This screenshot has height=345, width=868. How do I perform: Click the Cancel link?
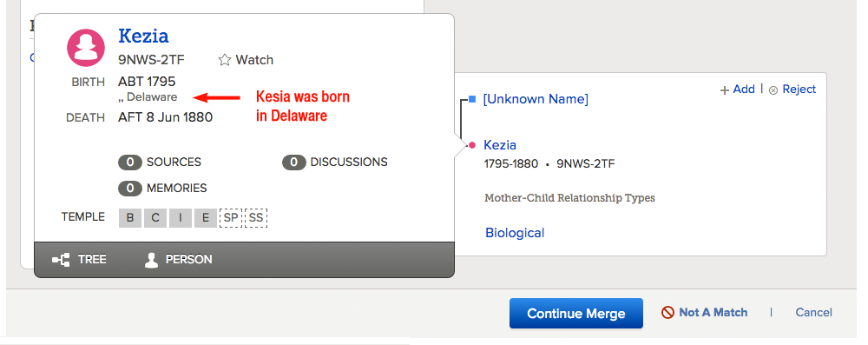[x=814, y=312]
